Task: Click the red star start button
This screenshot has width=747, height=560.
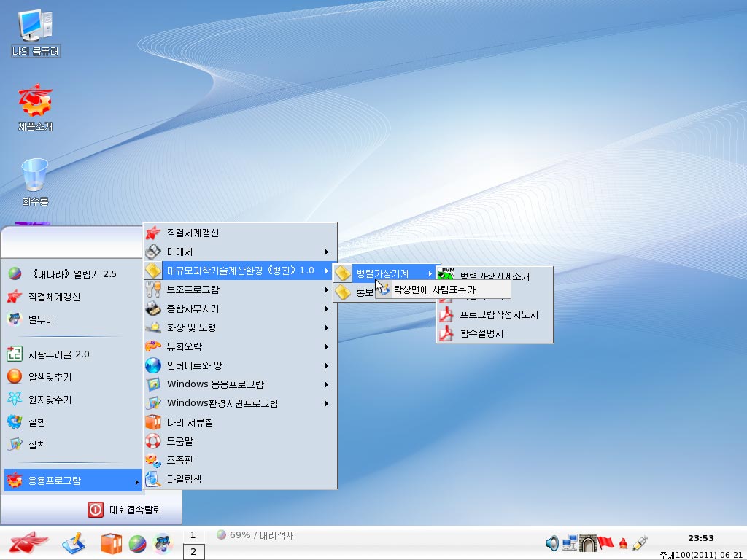Action: point(28,542)
